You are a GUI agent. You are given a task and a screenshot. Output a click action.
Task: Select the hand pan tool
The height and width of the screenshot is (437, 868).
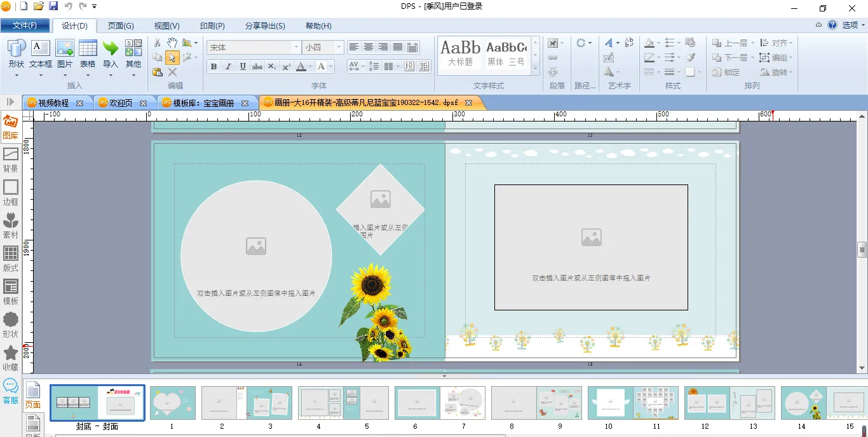coord(172,43)
